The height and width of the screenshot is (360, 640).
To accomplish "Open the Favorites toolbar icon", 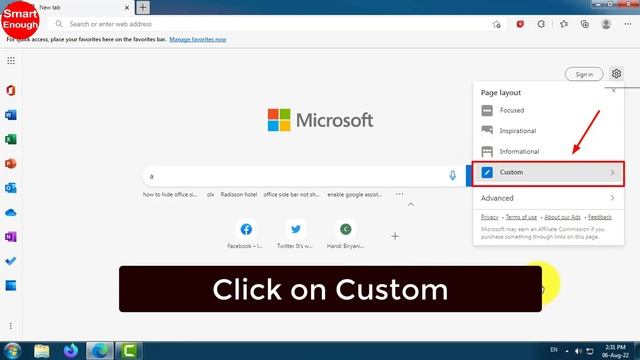I will pos(564,24).
